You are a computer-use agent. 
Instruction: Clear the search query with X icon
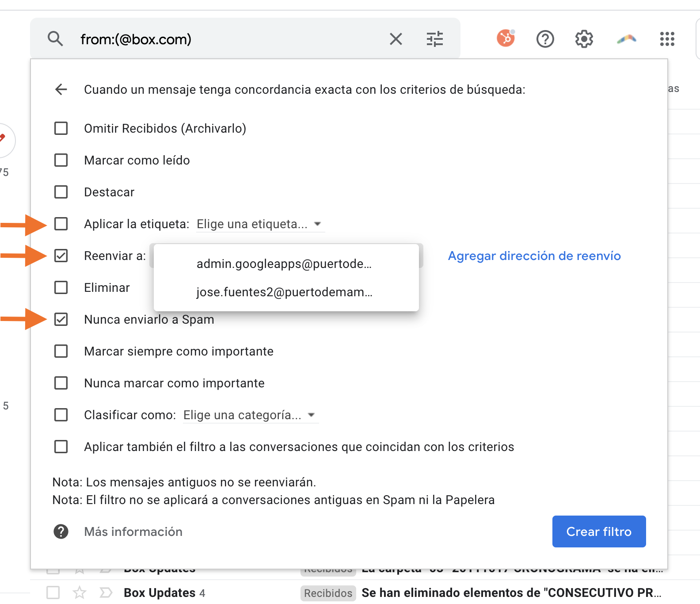click(396, 39)
